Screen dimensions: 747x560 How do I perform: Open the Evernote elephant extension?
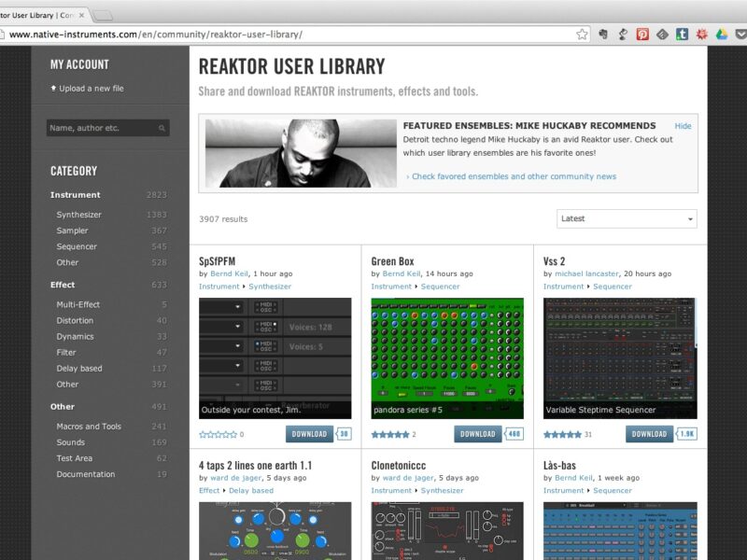point(603,34)
